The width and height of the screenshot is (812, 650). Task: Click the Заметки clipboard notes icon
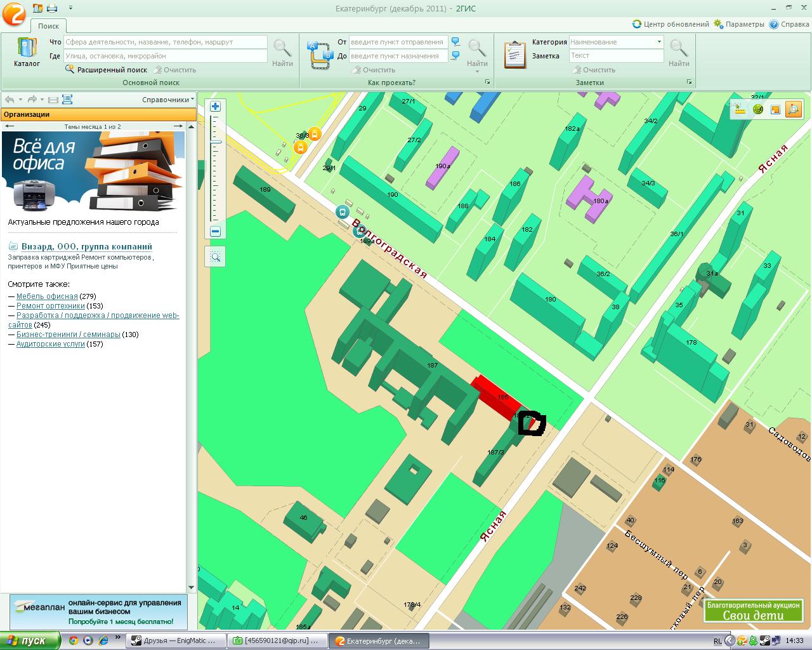click(514, 55)
